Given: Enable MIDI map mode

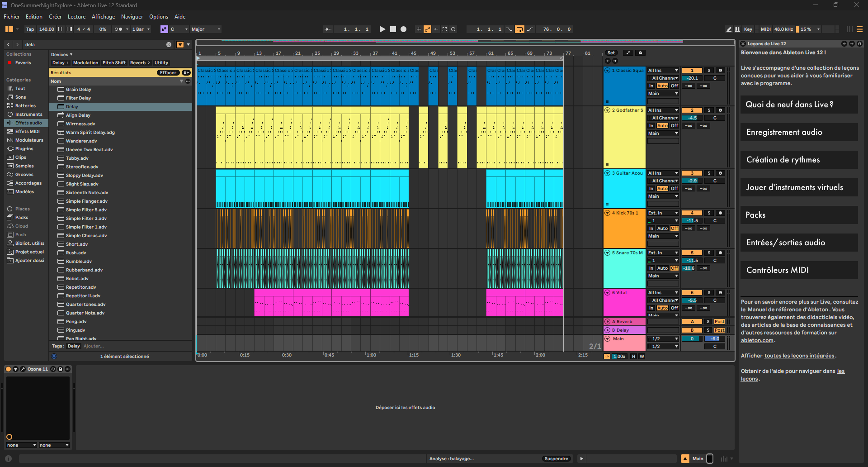Looking at the screenshot, I should click(765, 29).
